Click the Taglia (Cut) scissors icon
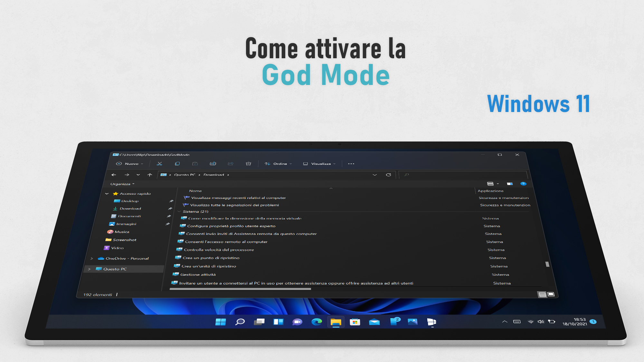The height and width of the screenshot is (362, 644). tap(159, 163)
